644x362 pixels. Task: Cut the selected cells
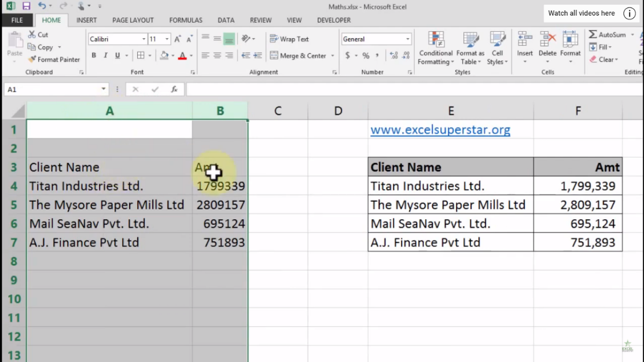coord(38,35)
